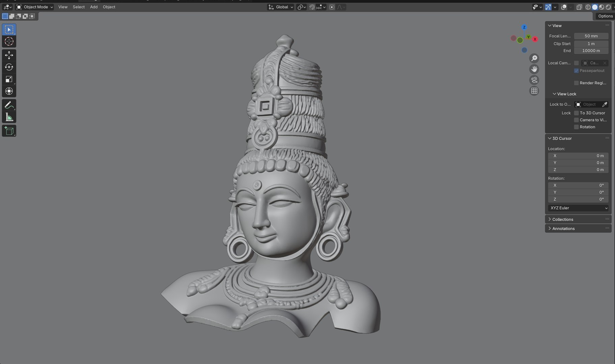Select the Select Box tool
This screenshot has width=615, height=364.
click(x=9, y=30)
